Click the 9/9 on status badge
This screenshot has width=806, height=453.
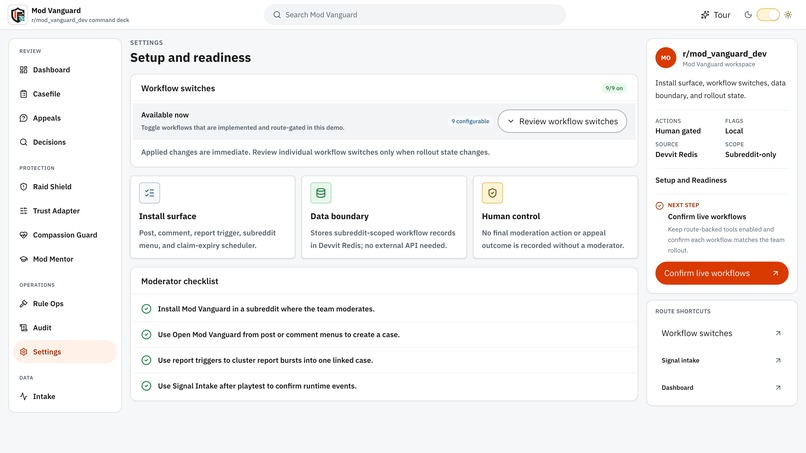(614, 88)
